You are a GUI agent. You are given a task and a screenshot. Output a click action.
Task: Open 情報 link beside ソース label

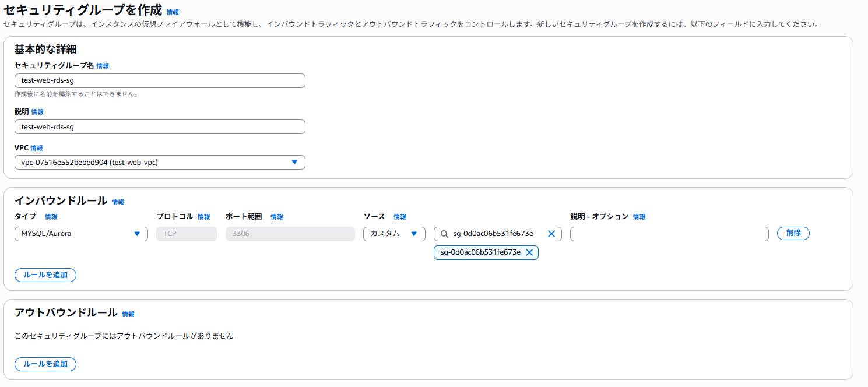(400, 217)
